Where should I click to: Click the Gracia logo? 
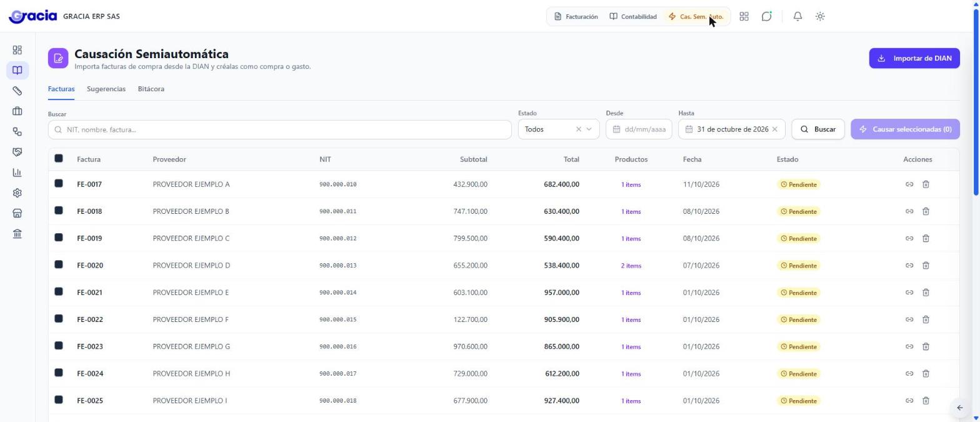pyautogui.click(x=32, y=16)
